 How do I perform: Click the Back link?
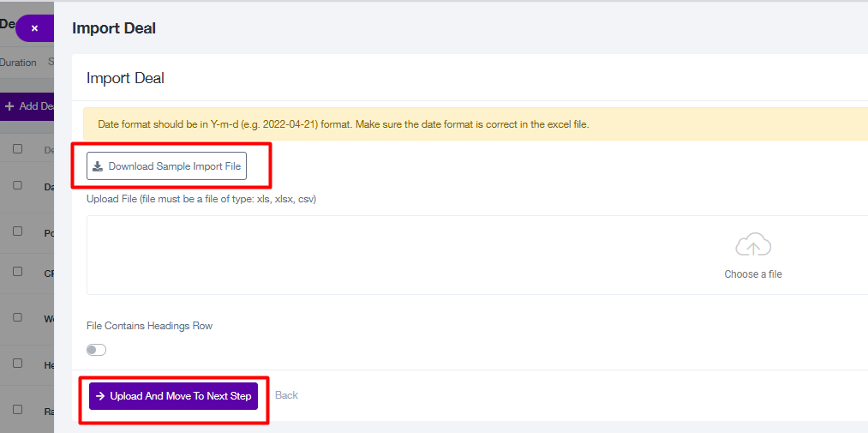tap(286, 395)
